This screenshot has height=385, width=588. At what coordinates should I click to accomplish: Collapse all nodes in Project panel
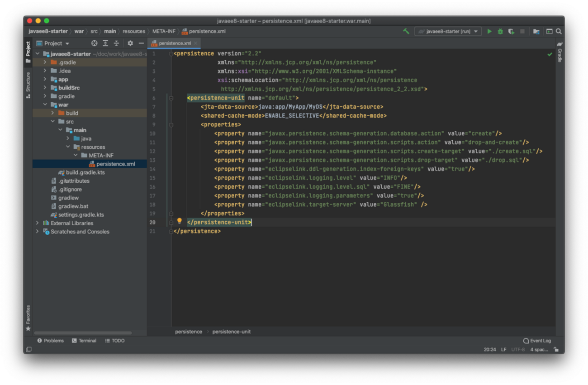click(x=116, y=43)
